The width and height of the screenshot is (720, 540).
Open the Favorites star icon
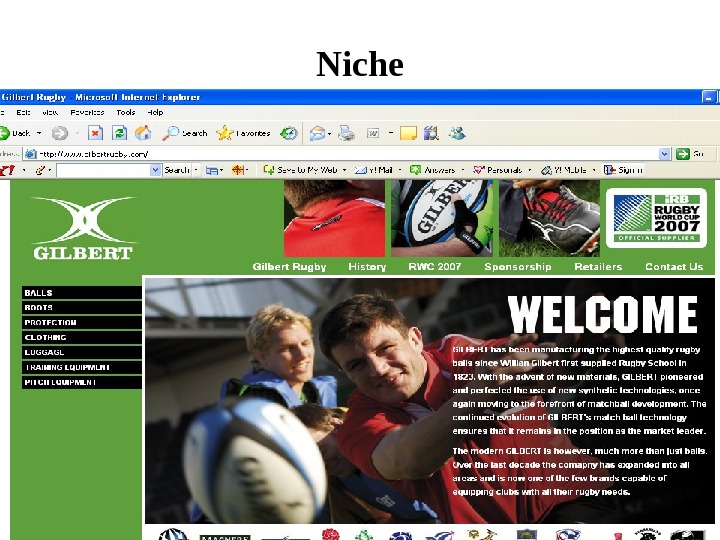pyautogui.click(x=225, y=133)
